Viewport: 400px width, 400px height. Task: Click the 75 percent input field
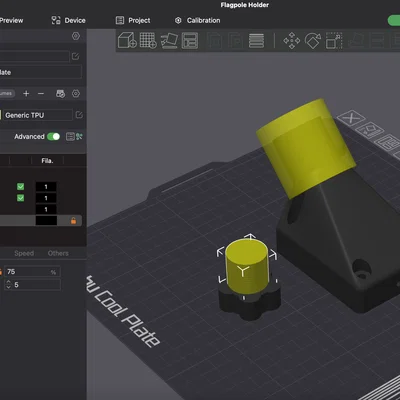click(32, 272)
